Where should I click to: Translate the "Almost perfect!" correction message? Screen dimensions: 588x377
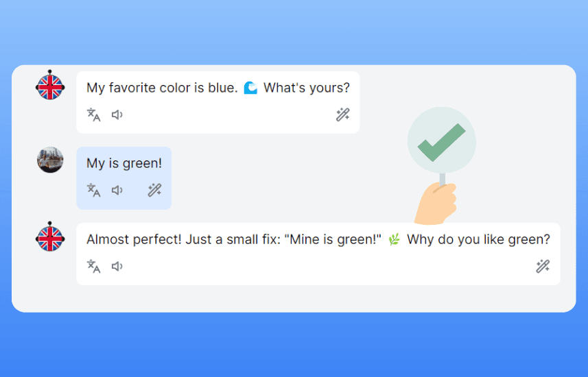click(x=93, y=267)
